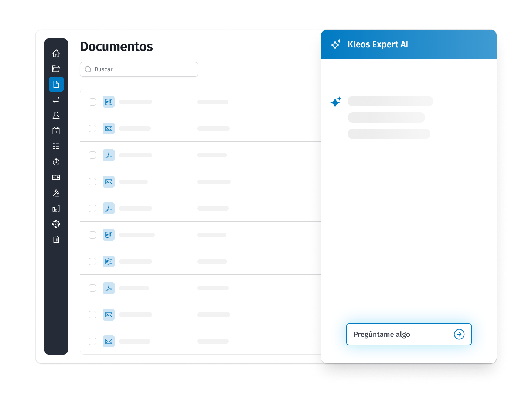Open the stopwatch timer icon

tap(56, 162)
